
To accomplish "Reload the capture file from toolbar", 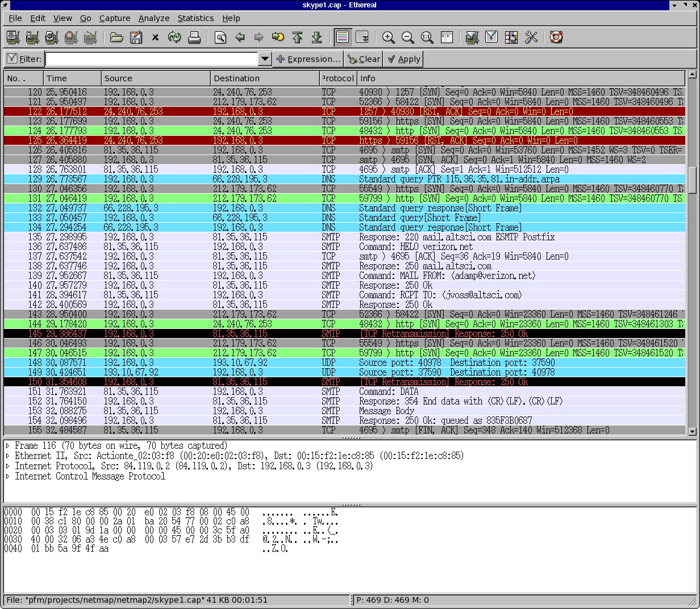I will pos(174,37).
